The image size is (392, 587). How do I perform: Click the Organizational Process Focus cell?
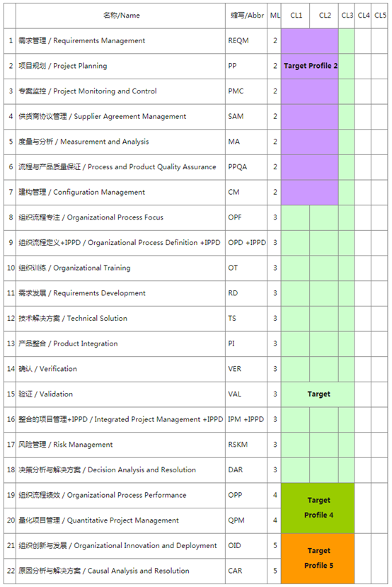(120, 217)
